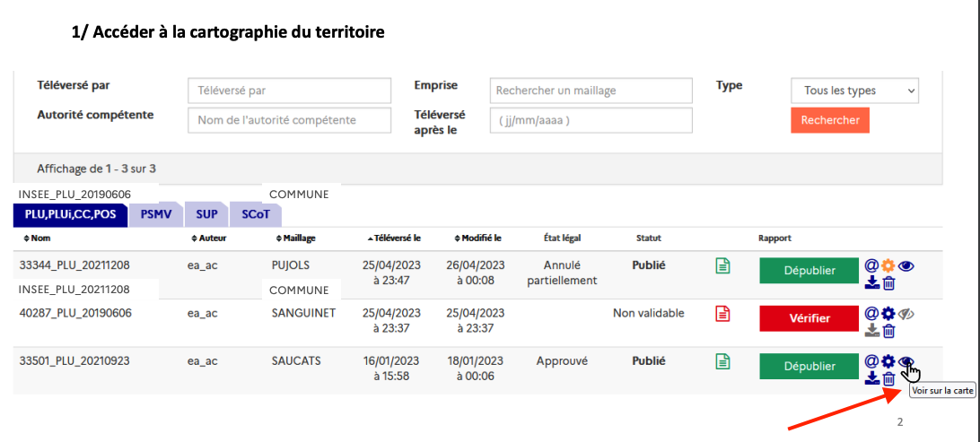
Task: Click crossed-out eye icon for SANGUINET row
Action: coord(906,314)
